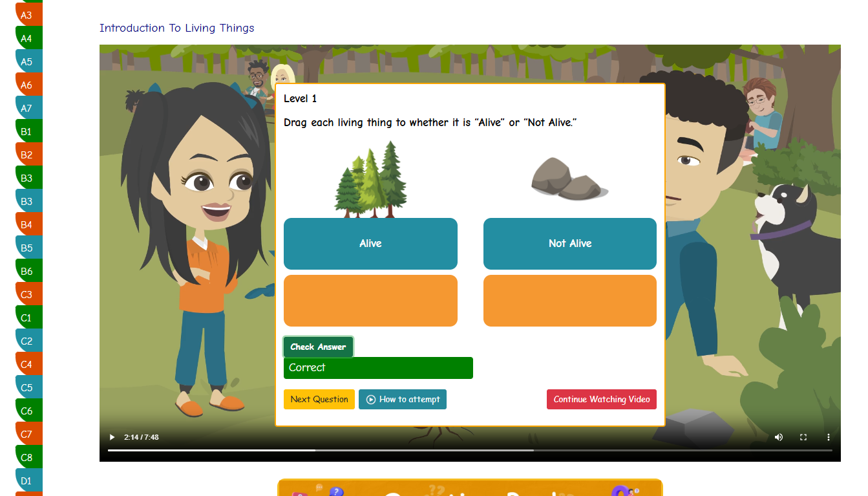Mute the video with the speaker icon
The height and width of the screenshot is (496, 868).
point(778,437)
